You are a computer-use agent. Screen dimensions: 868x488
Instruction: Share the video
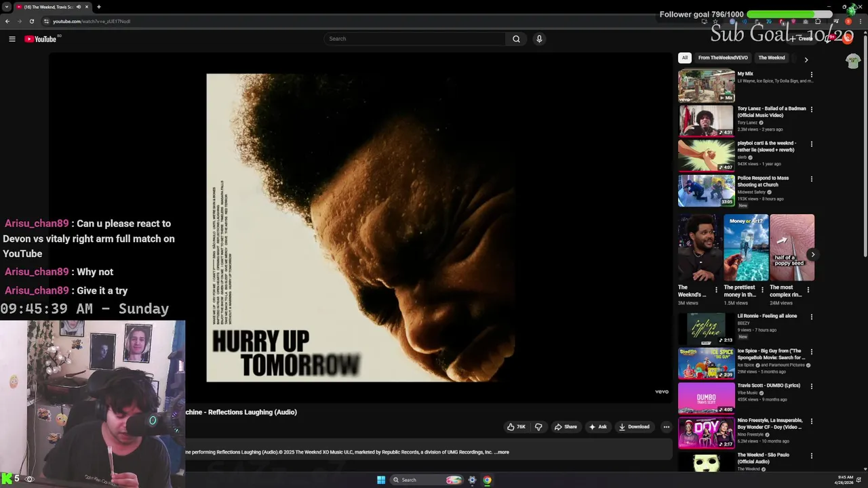pyautogui.click(x=566, y=427)
